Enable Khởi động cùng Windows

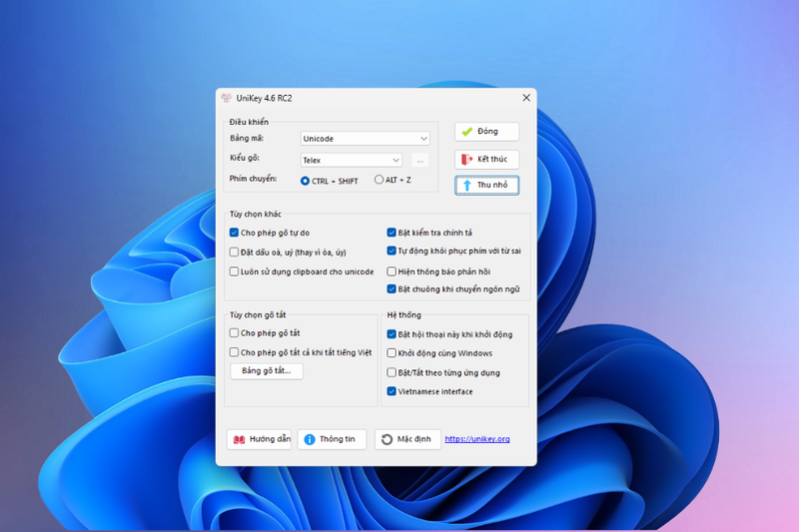point(392,353)
